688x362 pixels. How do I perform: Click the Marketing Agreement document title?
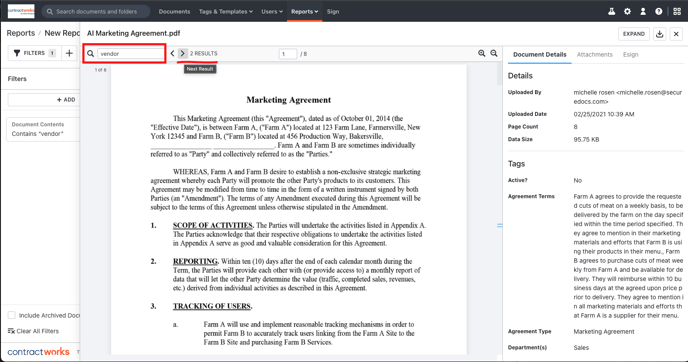tap(289, 100)
